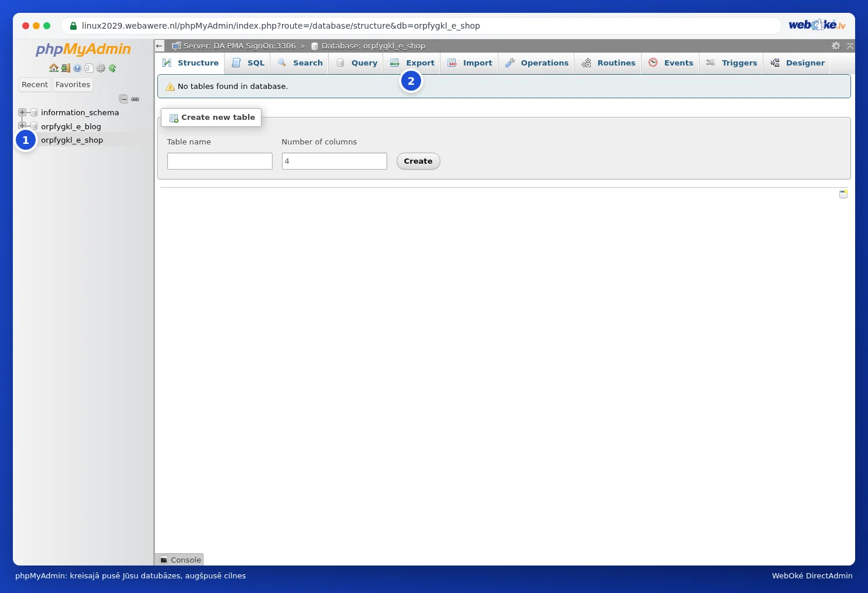Click the back arrow beside Server breadcrumb
This screenshot has height=593, width=868.
tap(159, 46)
